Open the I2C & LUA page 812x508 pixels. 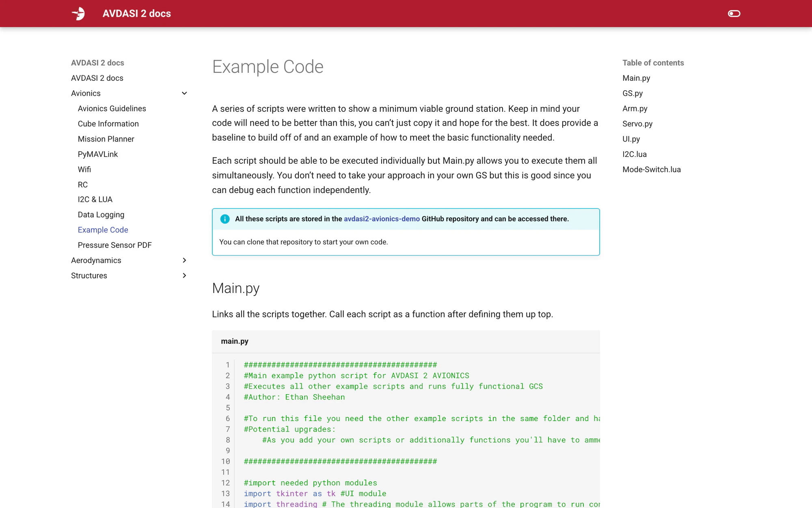[x=95, y=200]
